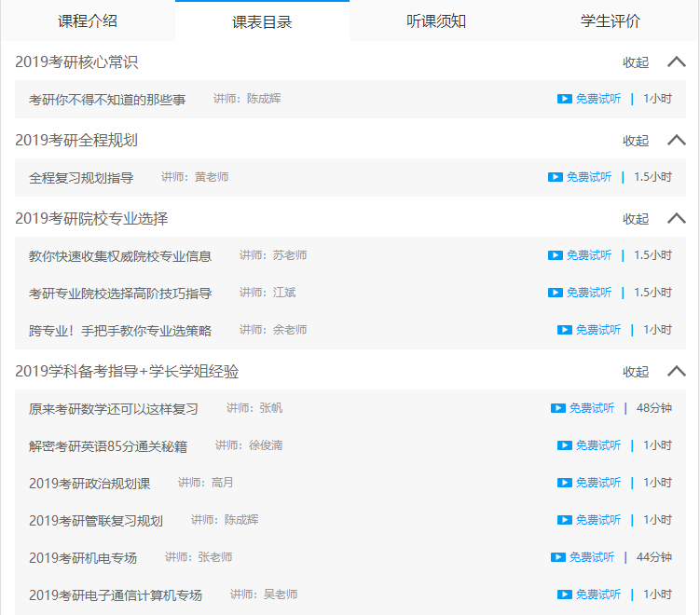
Task: Click play icon for 解密考研英语85分通关秘籍
Action: pyautogui.click(x=564, y=445)
